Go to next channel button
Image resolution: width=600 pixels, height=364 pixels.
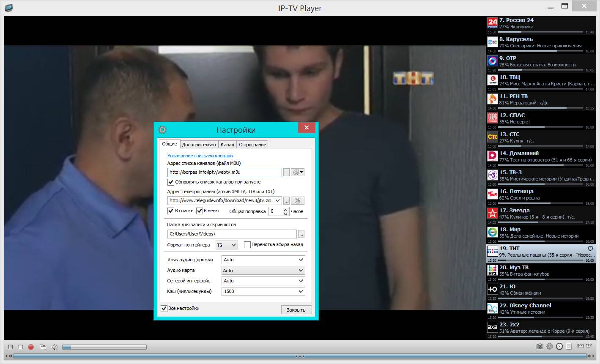point(590,346)
